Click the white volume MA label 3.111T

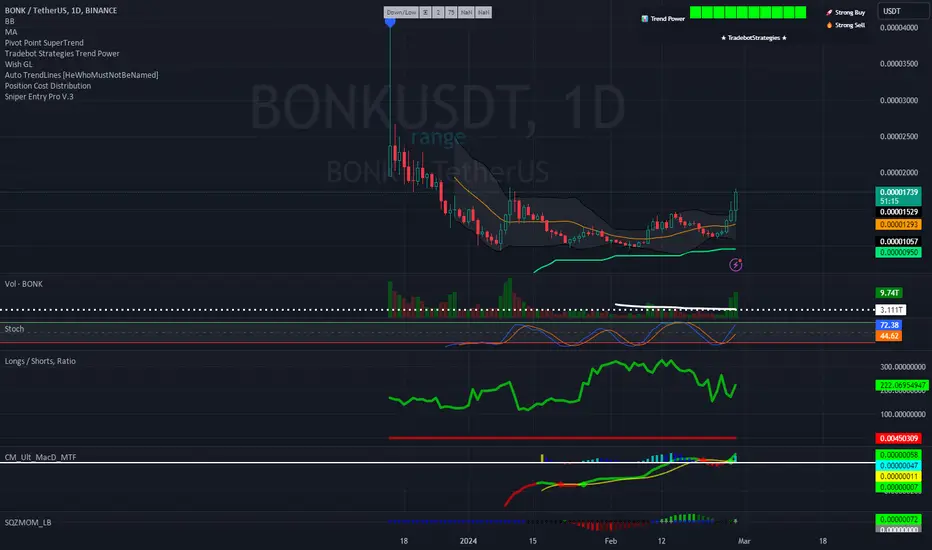click(891, 310)
